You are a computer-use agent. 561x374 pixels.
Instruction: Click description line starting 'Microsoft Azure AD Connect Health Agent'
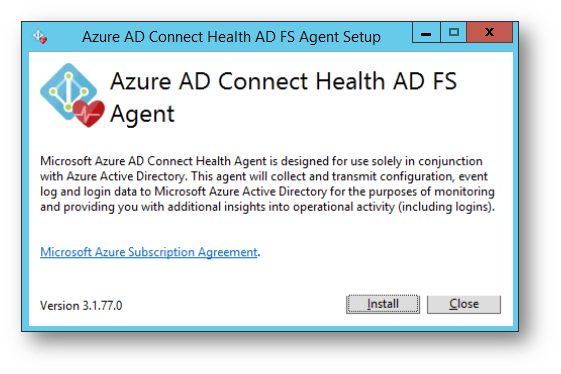pyautogui.click(x=261, y=161)
